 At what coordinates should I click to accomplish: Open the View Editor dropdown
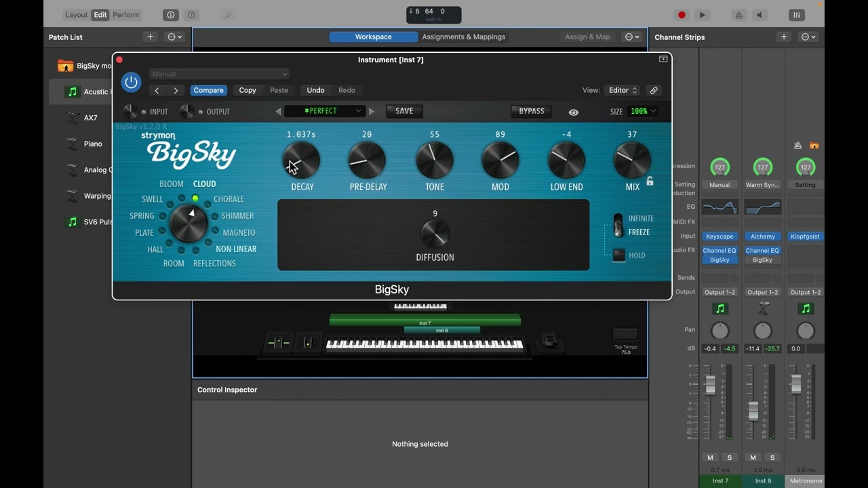[x=623, y=90]
